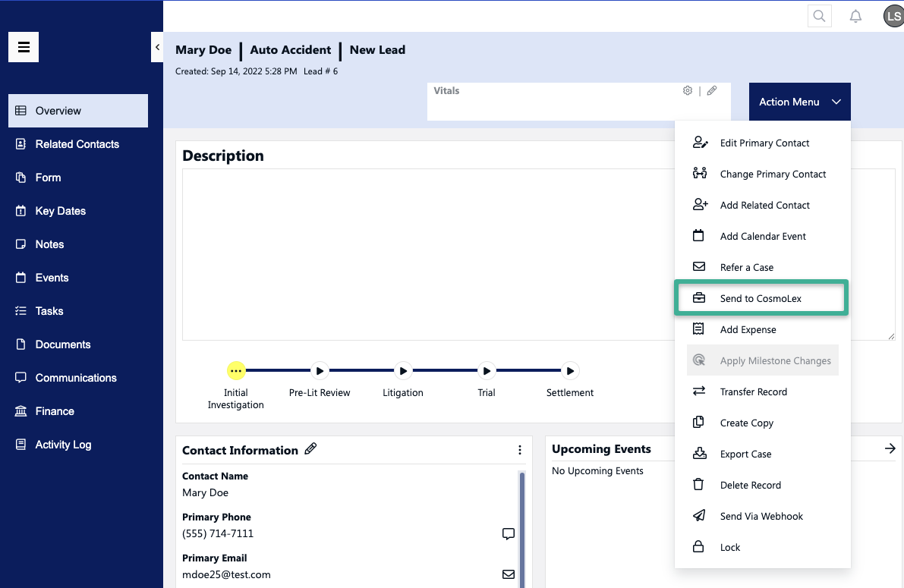Select Send to CosmoLex
Viewport: 904px width, 588px height.
click(x=761, y=298)
